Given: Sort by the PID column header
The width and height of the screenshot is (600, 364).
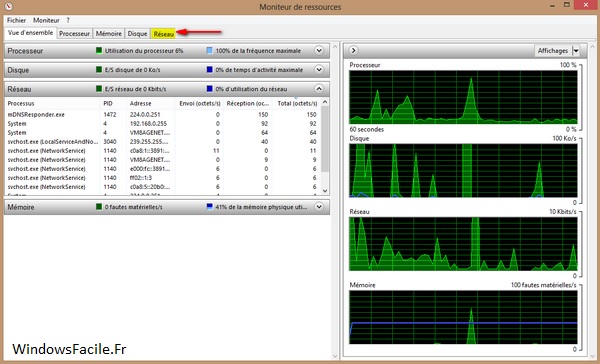Looking at the screenshot, I should click(x=114, y=103).
